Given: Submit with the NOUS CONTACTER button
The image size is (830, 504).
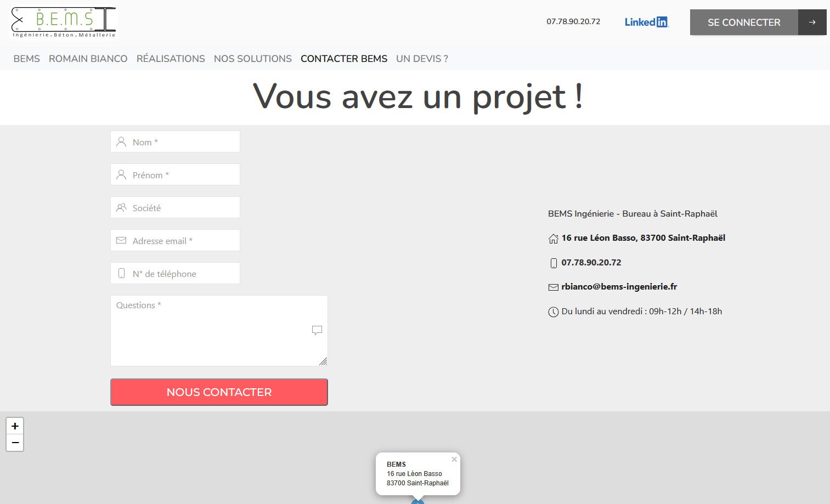Looking at the screenshot, I should click(x=219, y=392).
